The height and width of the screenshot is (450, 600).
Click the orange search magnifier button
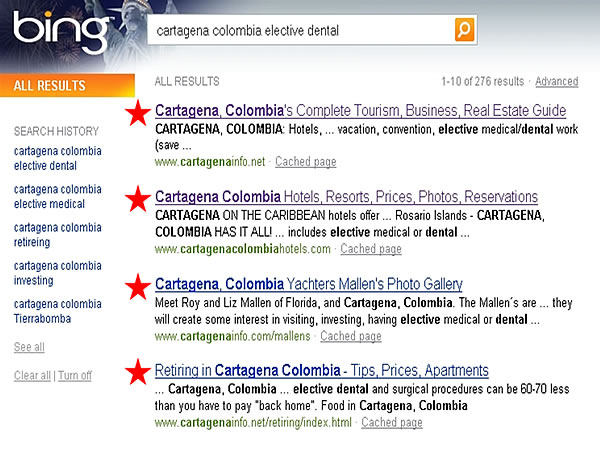pos(464,30)
